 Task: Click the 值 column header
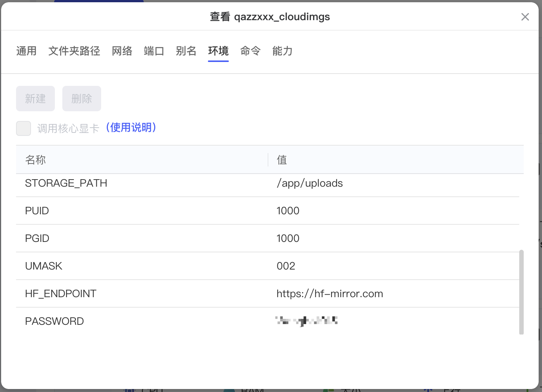tap(282, 160)
